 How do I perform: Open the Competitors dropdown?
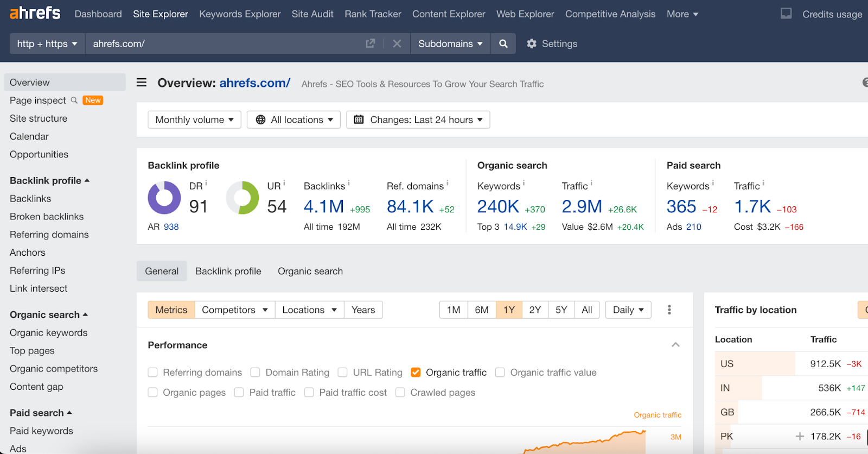[x=235, y=310]
